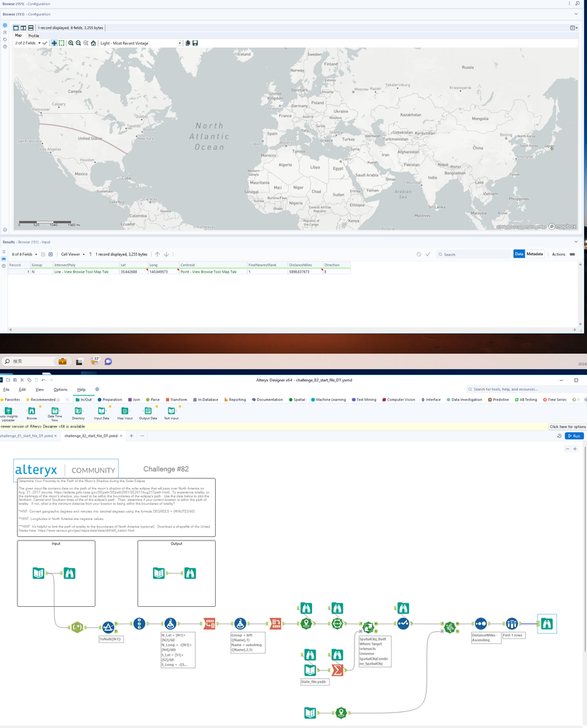587x728 pixels.
Task: Select the Formula tool with N_Lat expression
Action: pyautogui.click(x=171, y=624)
